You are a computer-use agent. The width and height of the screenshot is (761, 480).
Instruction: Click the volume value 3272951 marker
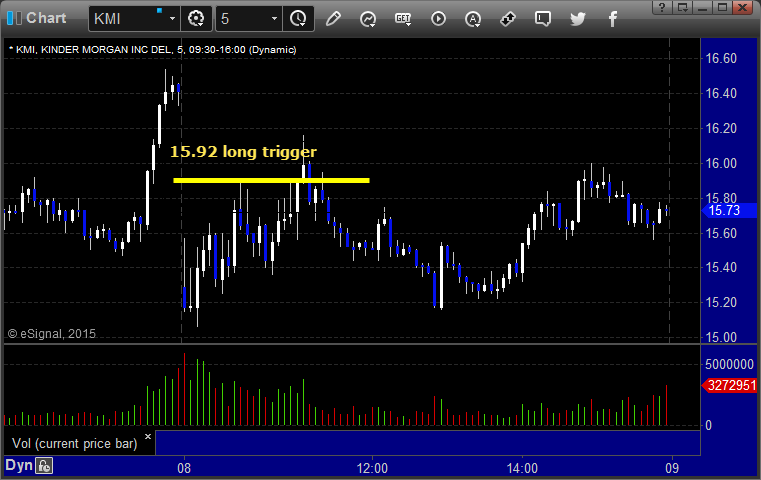click(729, 385)
